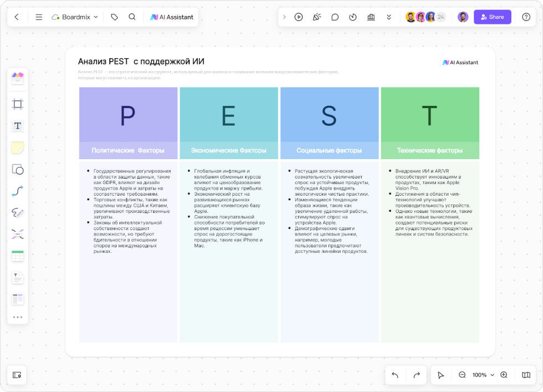Click the tag icon in top toolbar

[114, 17]
